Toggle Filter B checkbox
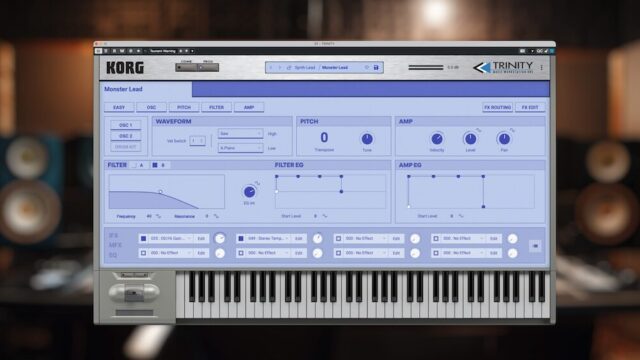Screen dimensions: 640x360 click(x=155, y=165)
